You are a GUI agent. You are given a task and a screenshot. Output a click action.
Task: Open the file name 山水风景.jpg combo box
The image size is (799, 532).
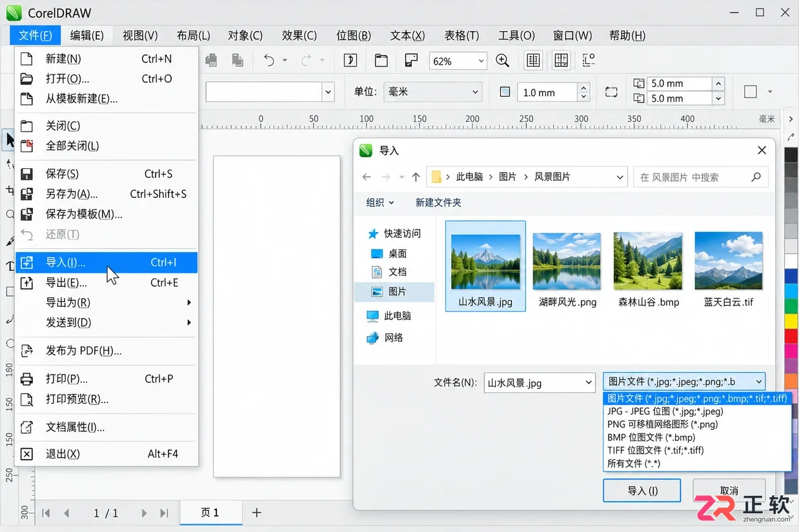coord(540,382)
